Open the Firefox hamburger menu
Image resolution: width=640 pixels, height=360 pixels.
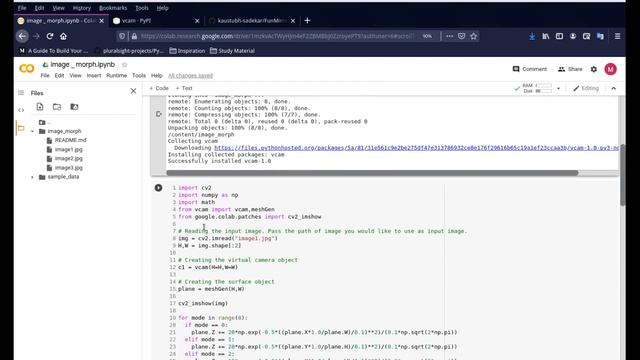pyautogui.click(x=618, y=36)
